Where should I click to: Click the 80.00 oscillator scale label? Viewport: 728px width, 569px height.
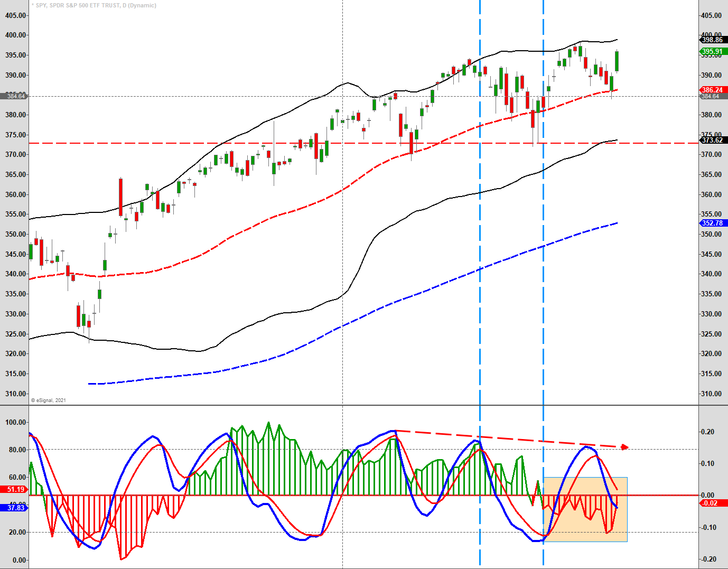click(17, 450)
